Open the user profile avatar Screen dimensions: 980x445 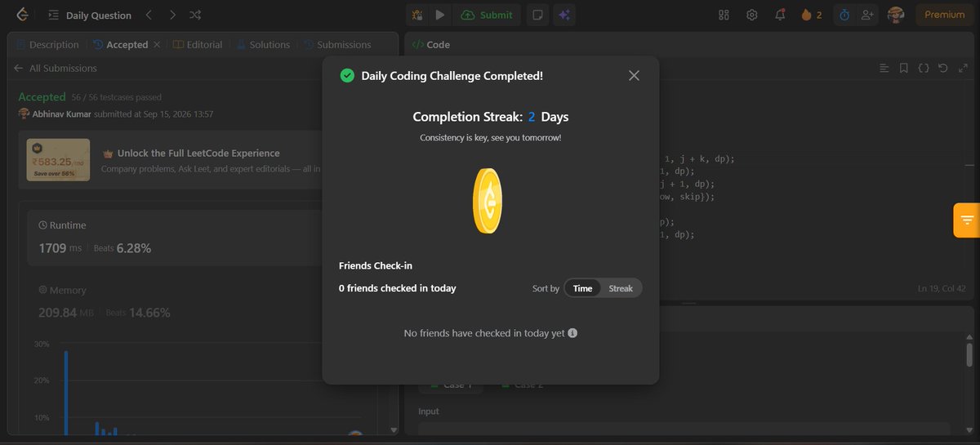(896, 15)
